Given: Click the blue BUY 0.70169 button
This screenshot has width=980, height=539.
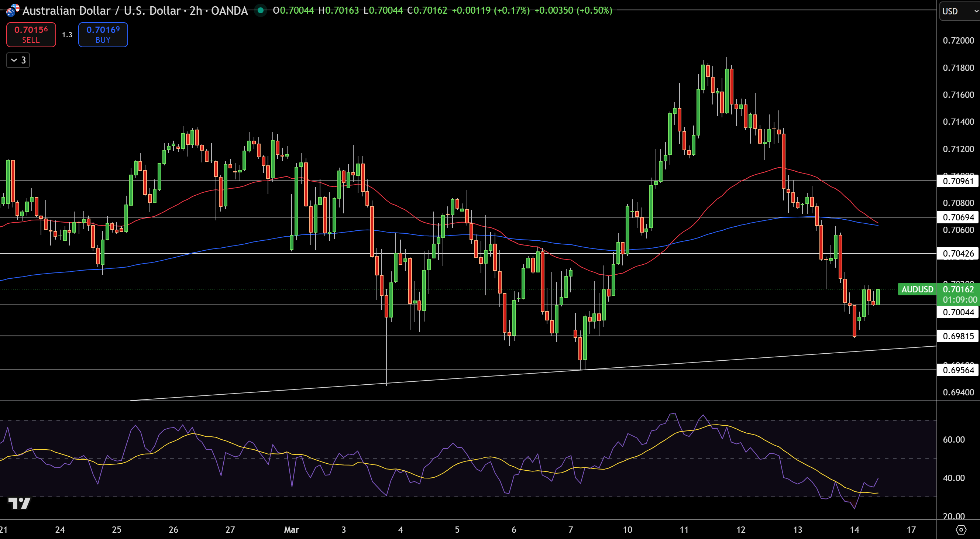Looking at the screenshot, I should point(103,35).
